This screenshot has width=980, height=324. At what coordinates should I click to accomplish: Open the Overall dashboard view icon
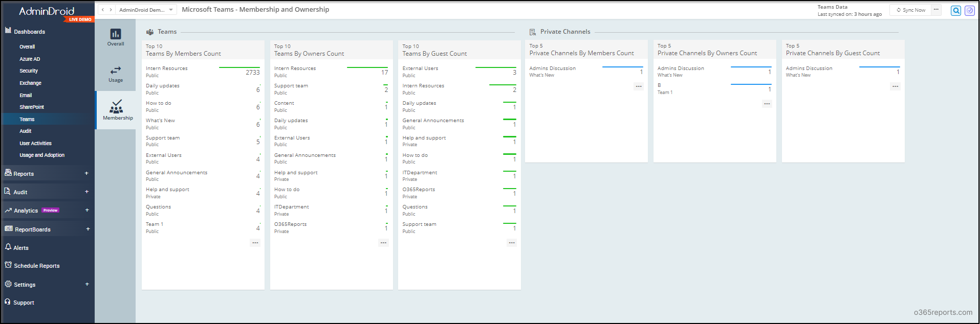116,34
